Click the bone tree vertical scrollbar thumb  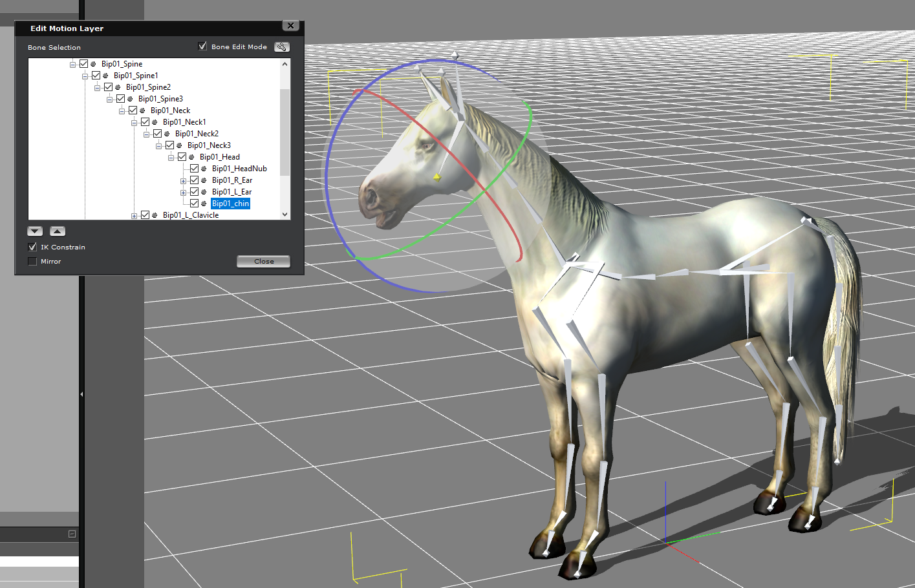click(285, 132)
